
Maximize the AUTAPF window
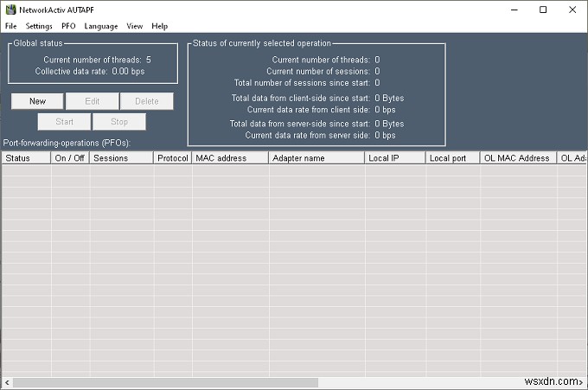point(542,10)
